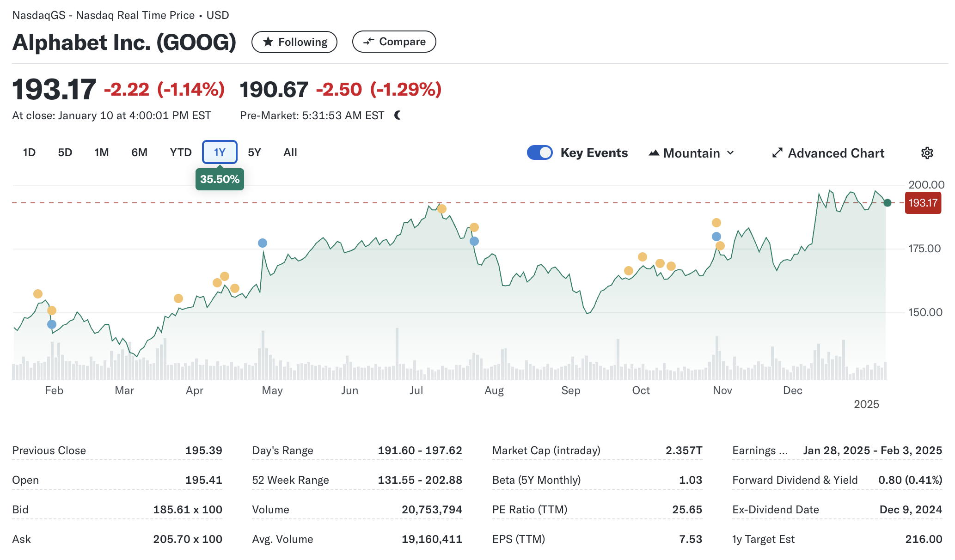This screenshot has width=955, height=560.
Task: Toggle the Key Events switch off
Action: (x=539, y=153)
